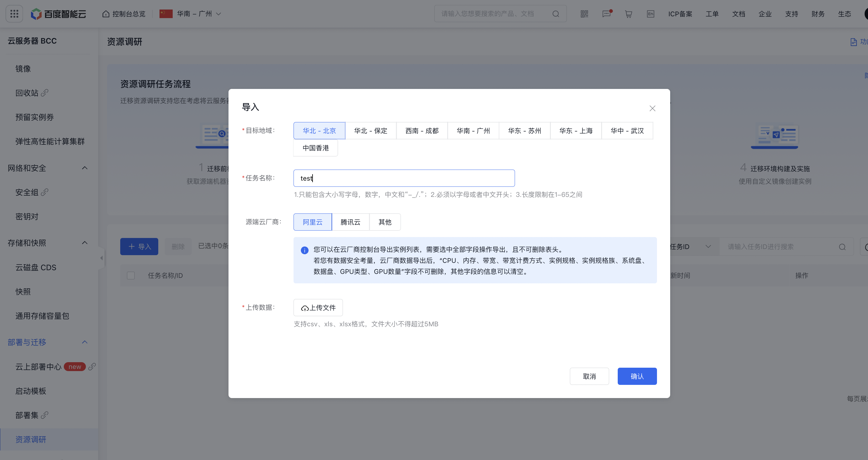Click the info icon in blue notice
The height and width of the screenshot is (460, 868).
[x=305, y=250]
